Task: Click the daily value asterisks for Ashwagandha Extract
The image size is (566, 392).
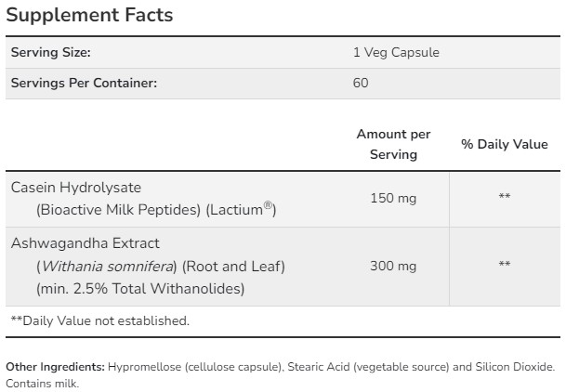Action: point(505,266)
